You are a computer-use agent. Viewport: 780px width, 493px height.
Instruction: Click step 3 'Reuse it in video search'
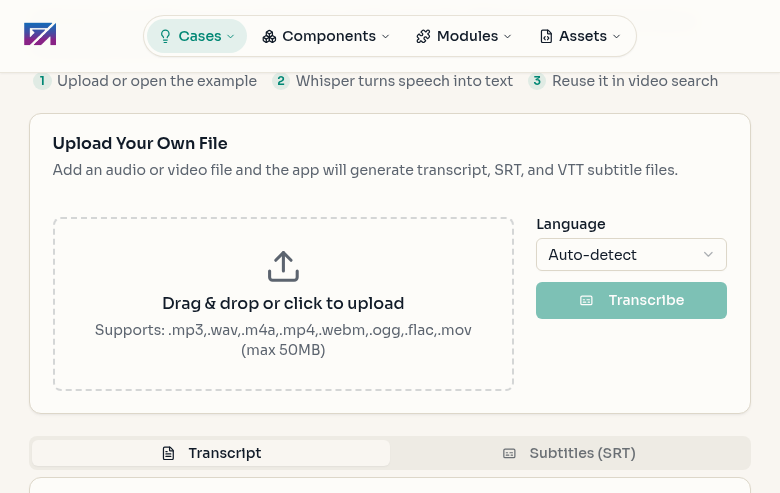point(623,81)
